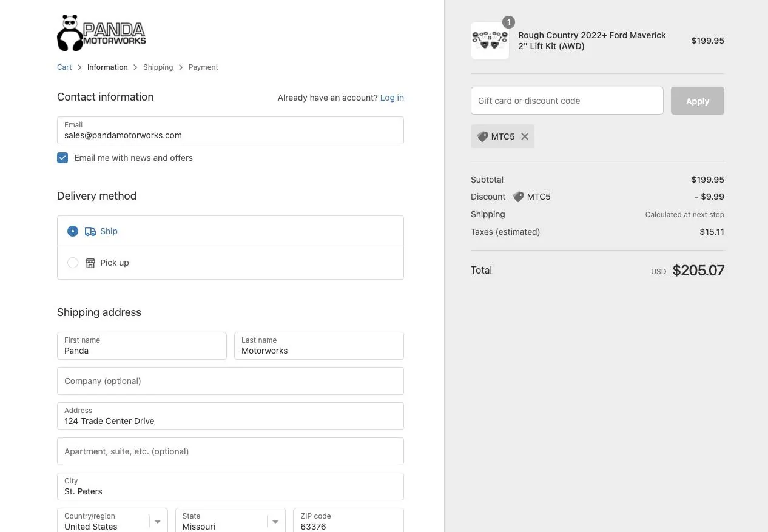Select the Pick up radio button
This screenshot has width=768, height=532.
click(73, 263)
